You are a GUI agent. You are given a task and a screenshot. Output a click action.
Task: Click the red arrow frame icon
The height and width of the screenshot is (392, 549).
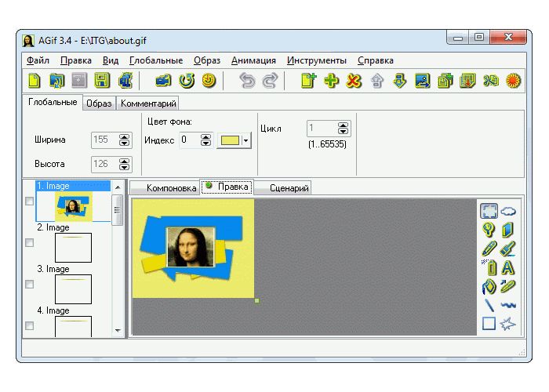[467, 81]
